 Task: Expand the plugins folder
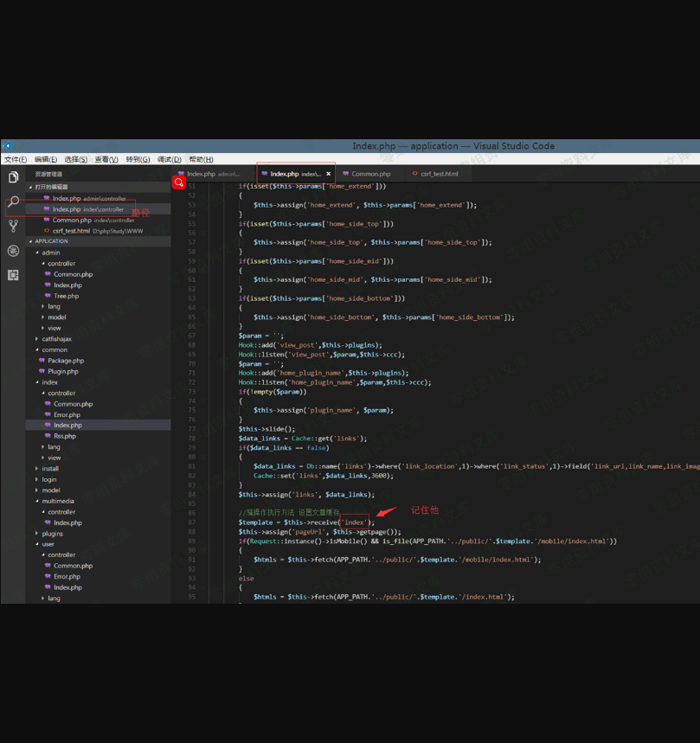52,534
